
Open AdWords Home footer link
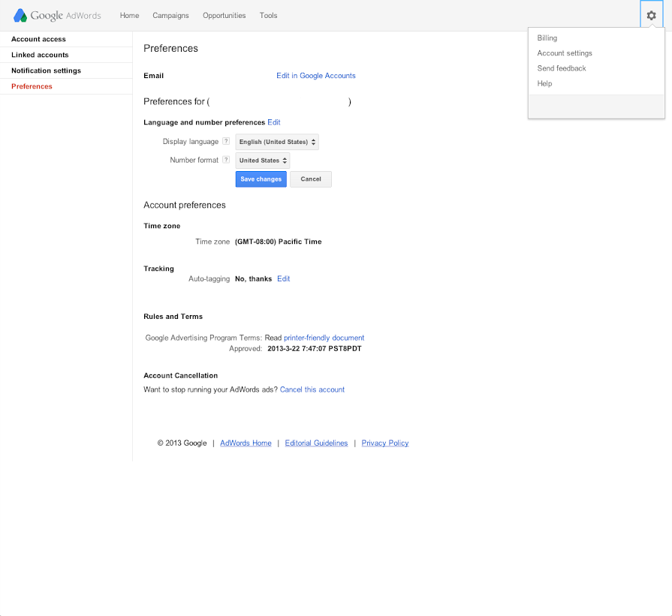(246, 443)
